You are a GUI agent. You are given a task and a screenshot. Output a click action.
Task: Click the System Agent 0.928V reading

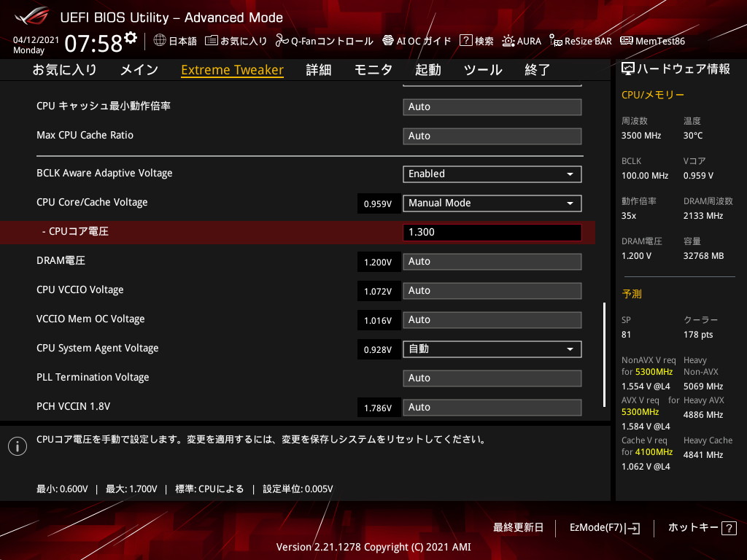pos(378,349)
